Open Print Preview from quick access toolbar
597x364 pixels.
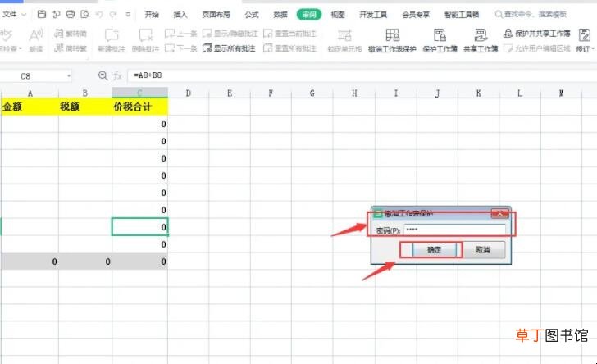(x=85, y=15)
